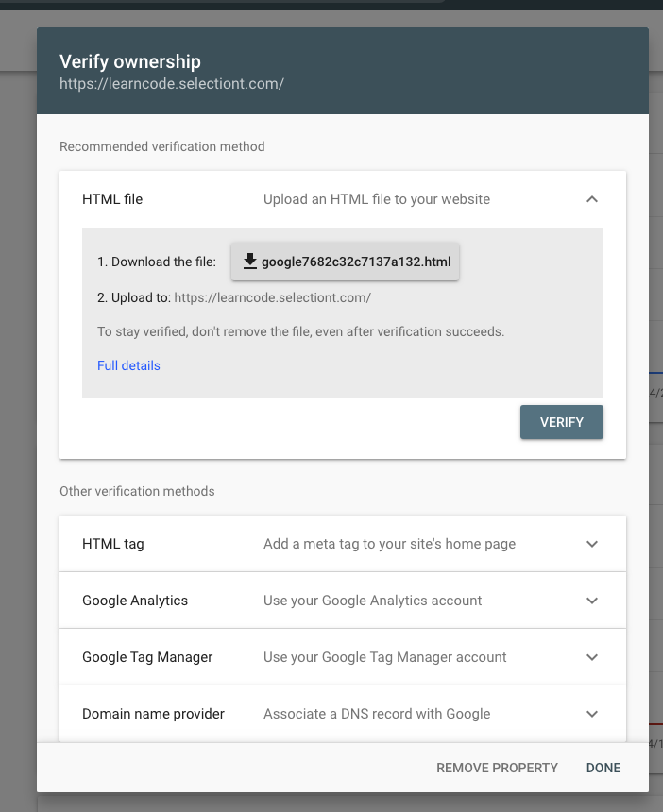Screen dimensions: 663x812
Task: Expand Google Analytics verification method chevron
Action: 592,601
